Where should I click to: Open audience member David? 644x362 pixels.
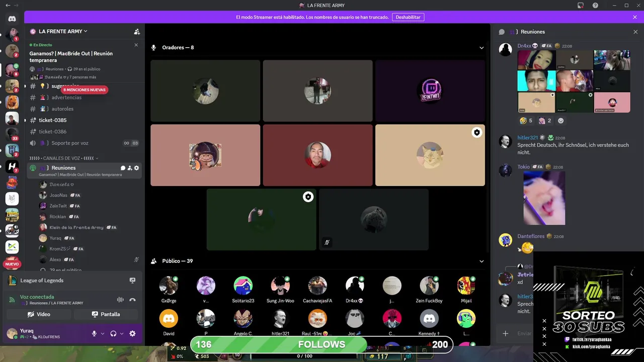tap(169, 322)
